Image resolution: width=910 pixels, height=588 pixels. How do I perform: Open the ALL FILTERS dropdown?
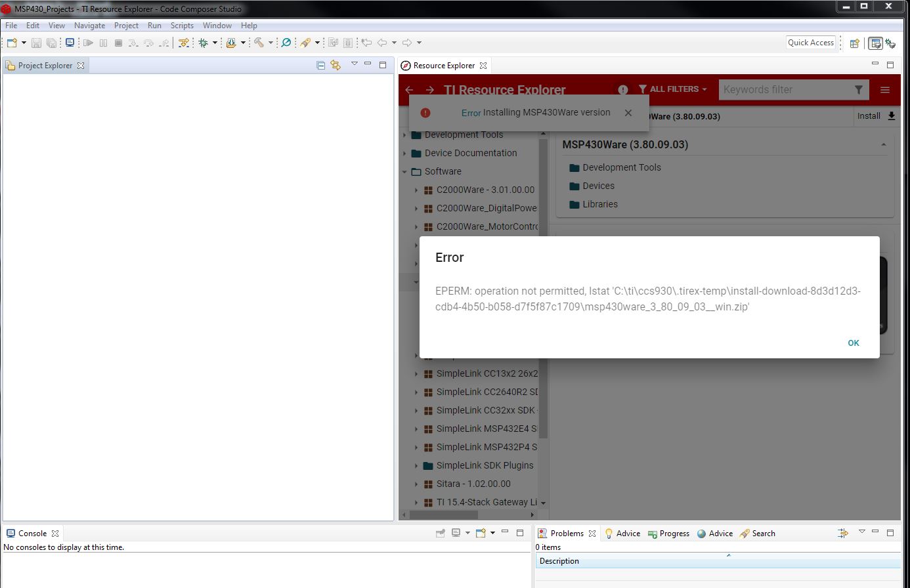tap(672, 89)
